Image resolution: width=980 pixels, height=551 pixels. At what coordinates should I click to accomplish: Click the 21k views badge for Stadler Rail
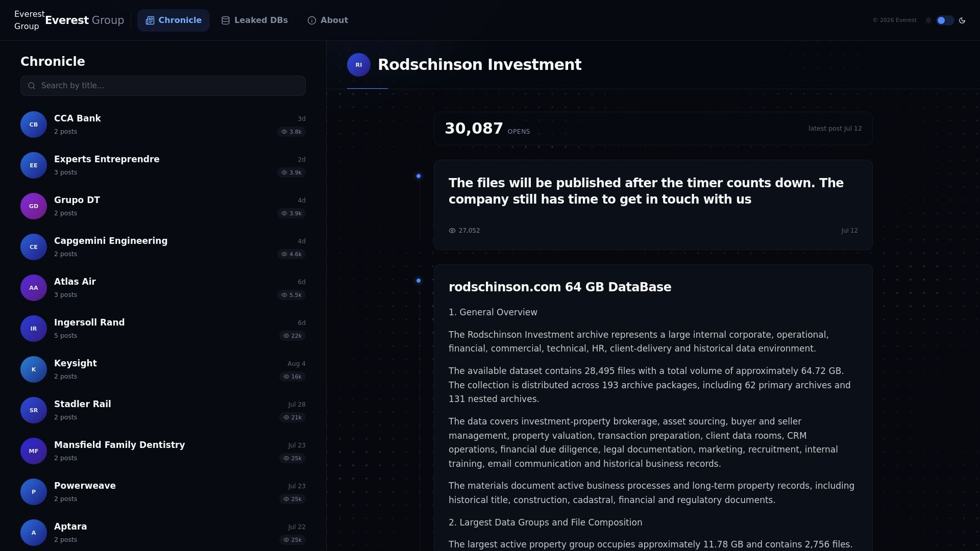tap(292, 417)
